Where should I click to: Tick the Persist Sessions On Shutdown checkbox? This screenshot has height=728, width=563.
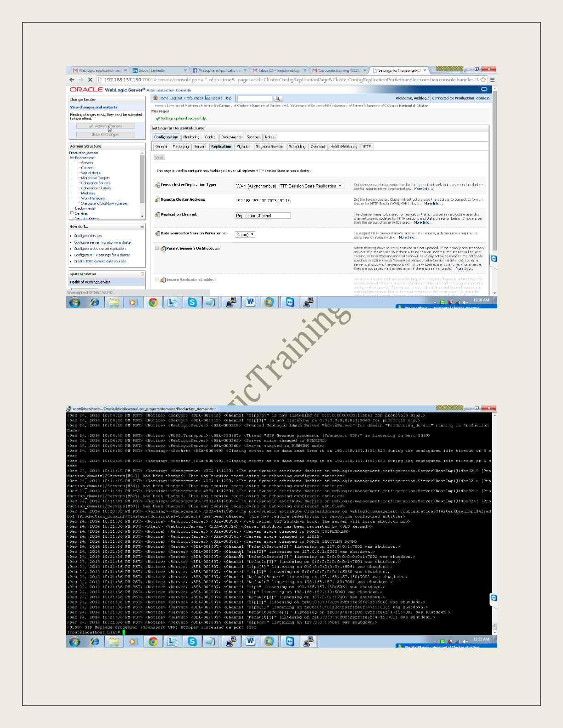tap(157, 248)
